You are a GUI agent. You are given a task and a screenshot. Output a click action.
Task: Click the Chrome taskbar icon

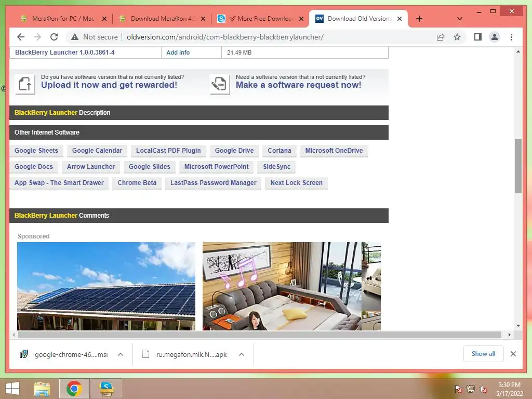[x=74, y=389]
